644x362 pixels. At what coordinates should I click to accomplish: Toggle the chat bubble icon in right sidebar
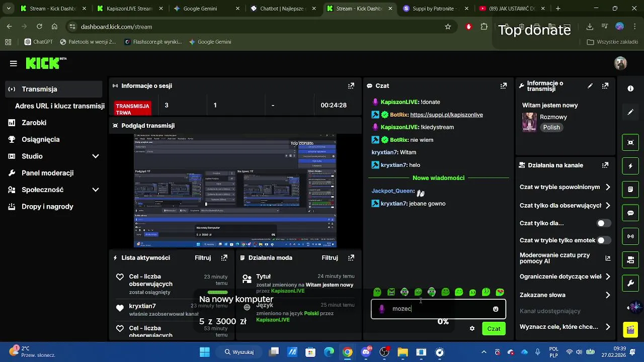[x=630, y=213]
